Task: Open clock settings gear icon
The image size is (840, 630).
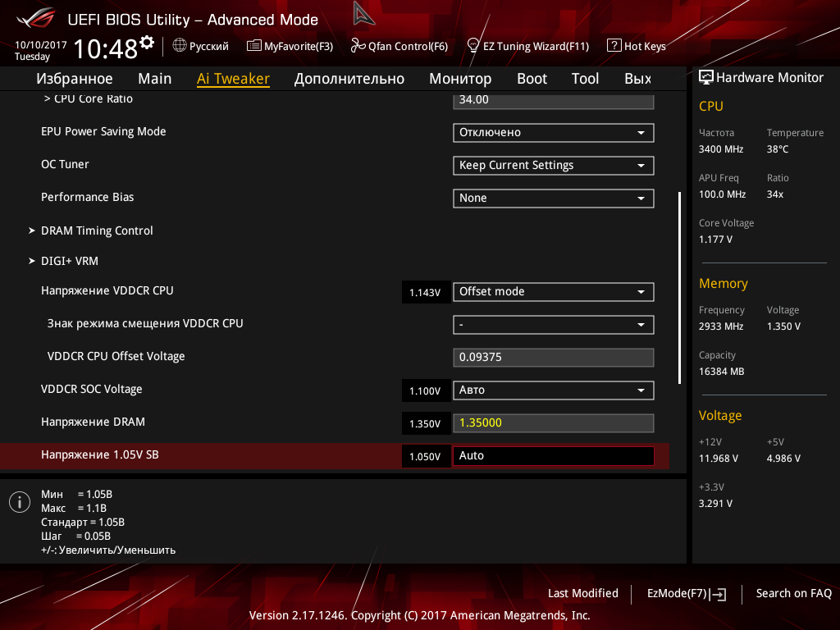Action: 147,42
